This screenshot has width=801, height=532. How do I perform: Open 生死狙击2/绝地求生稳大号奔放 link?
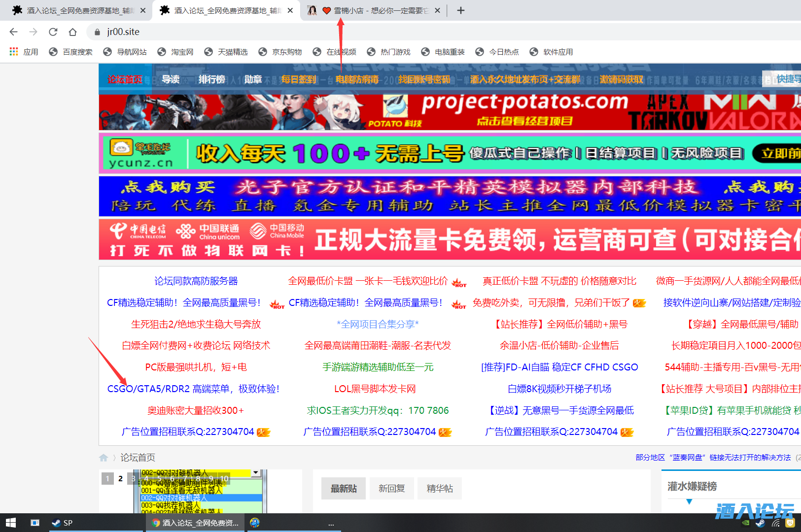tap(196, 324)
